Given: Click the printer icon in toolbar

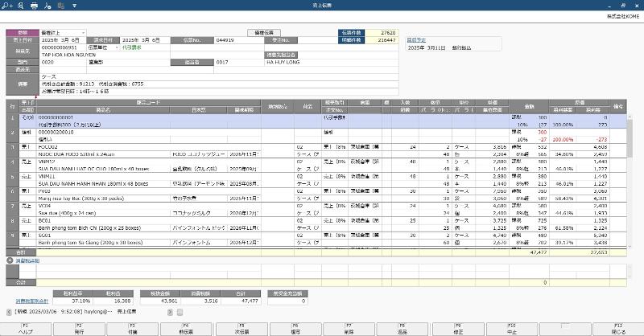Looking at the screenshot, I should pos(34,5).
